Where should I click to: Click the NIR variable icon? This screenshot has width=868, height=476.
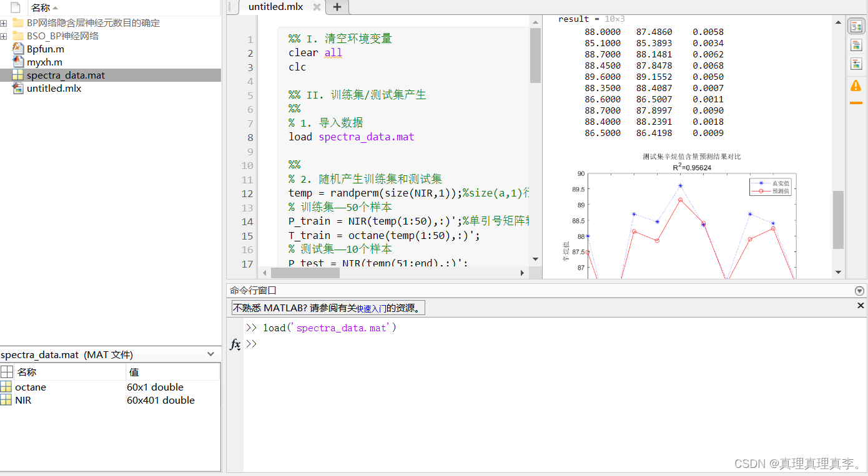click(6, 400)
